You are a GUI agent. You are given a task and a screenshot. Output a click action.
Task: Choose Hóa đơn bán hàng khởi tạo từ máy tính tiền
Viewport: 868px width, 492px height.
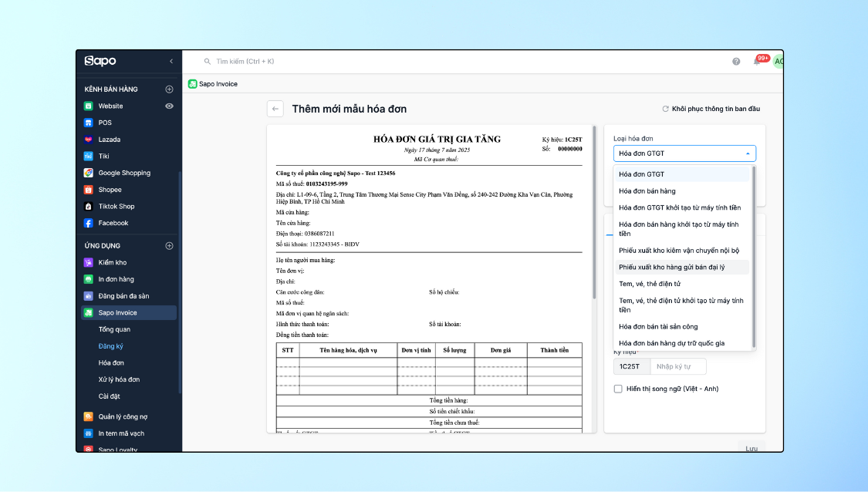681,229
